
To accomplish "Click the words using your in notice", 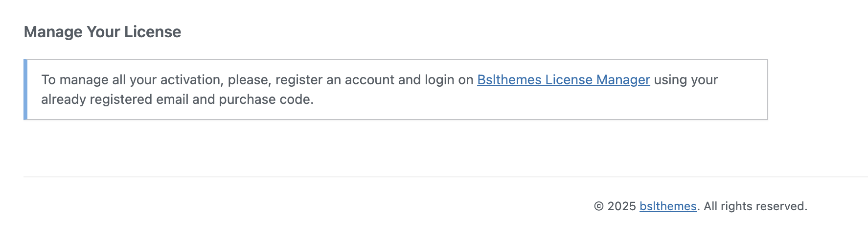I will tap(685, 80).
